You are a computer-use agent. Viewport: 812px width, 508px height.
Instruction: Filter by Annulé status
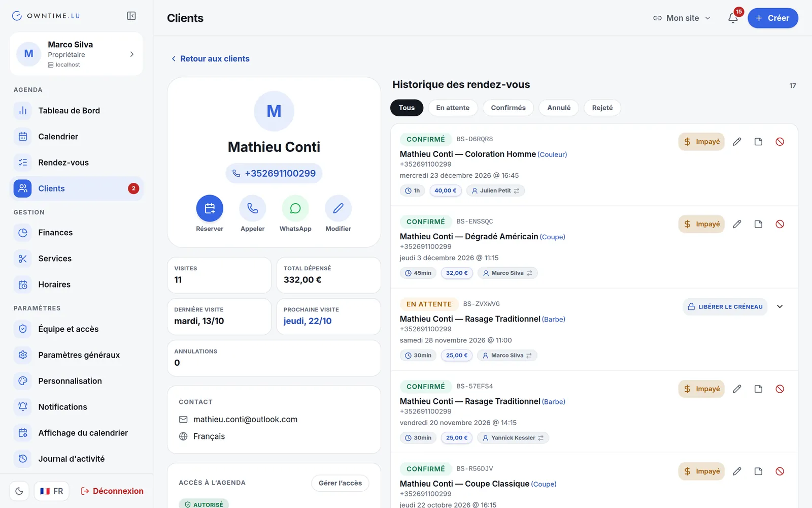tap(559, 108)
